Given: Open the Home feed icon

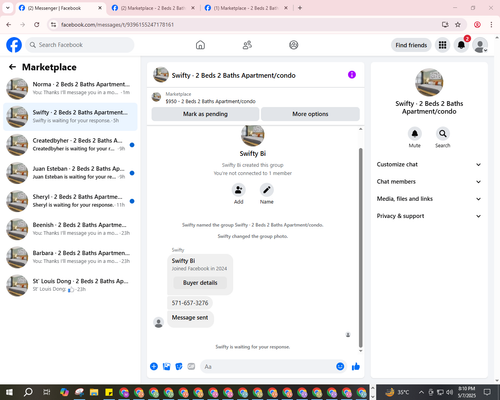Looking at the screenshot, I should (200, 45).
